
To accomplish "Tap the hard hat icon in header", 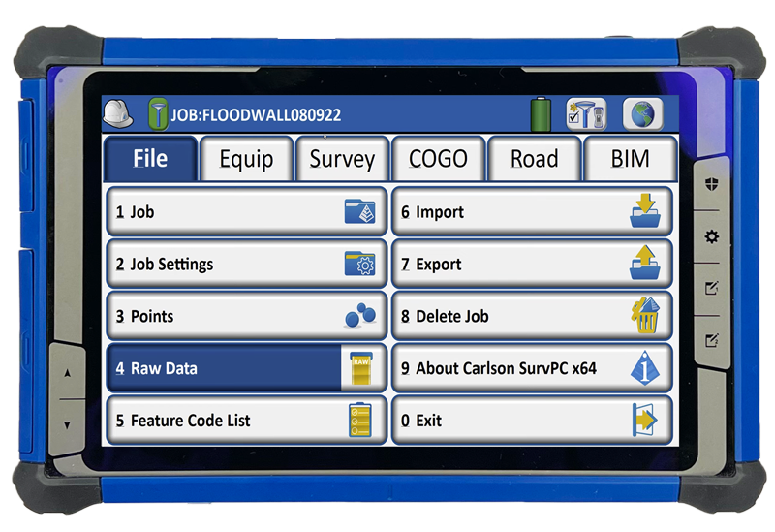I will tap(118, 113).
